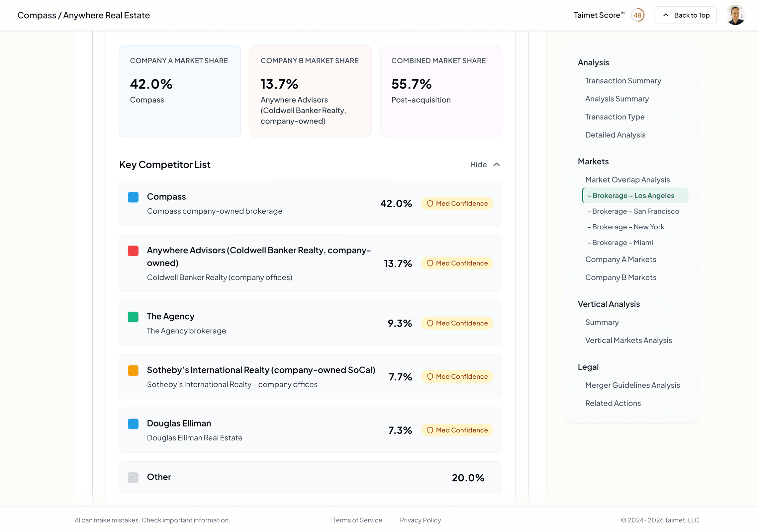Open Vertical Markets Analysis
The height and width of the screenshot is (532, 758).
628,341
